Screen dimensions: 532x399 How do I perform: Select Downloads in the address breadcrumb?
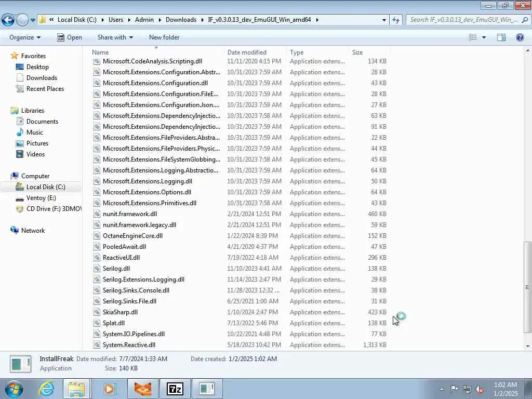[x=181, y=20]
